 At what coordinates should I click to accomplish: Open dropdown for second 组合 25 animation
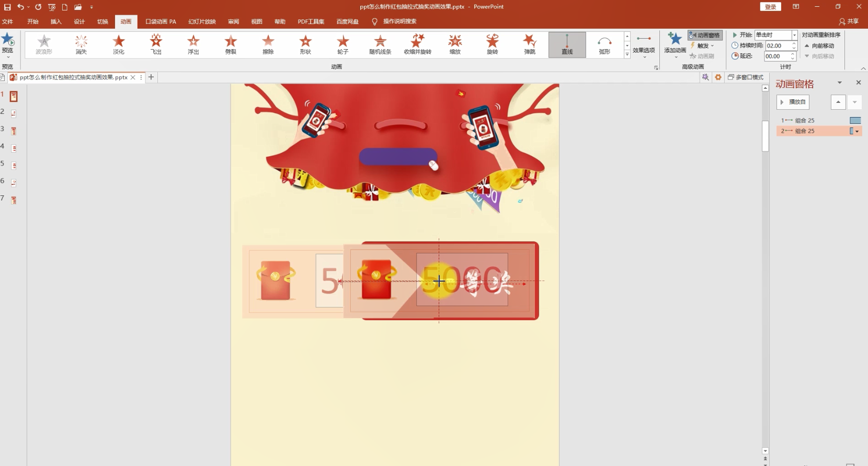point(857,131)
